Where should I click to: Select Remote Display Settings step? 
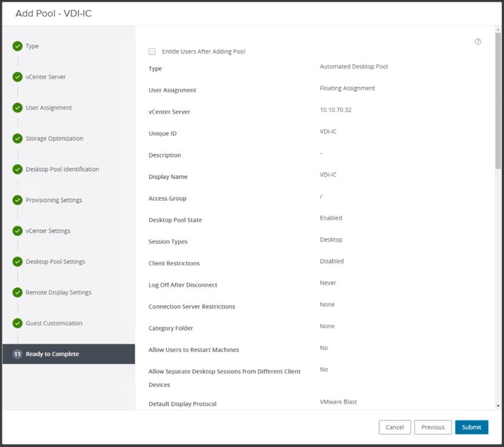[58, 292]
